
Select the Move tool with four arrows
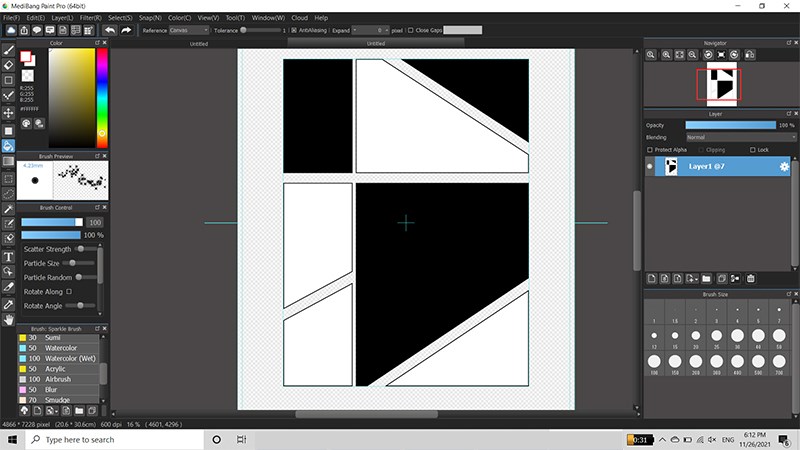pyautogui.click(x=8, y=112)
